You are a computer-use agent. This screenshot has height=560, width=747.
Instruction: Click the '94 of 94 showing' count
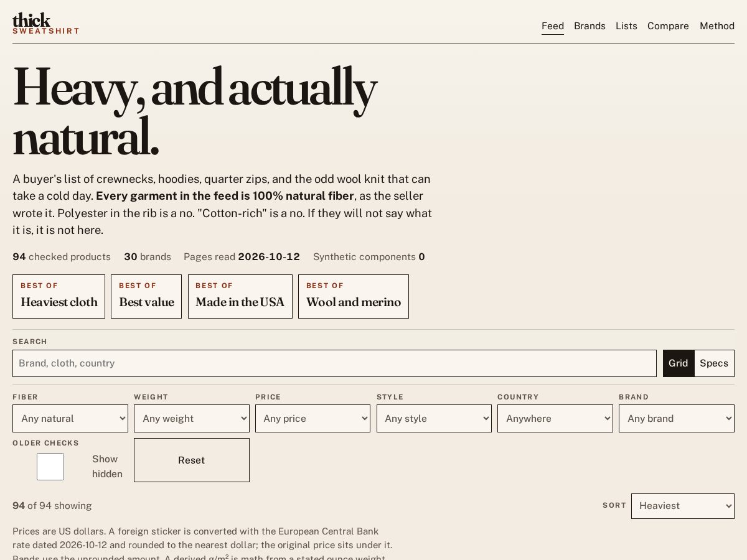(x=52, y=506)
